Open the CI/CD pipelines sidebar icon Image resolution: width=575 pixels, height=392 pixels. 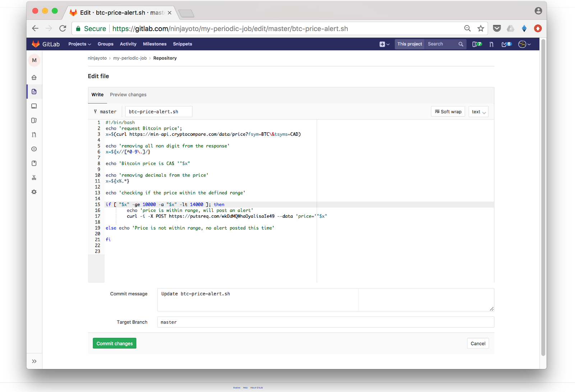click(34, 149)
